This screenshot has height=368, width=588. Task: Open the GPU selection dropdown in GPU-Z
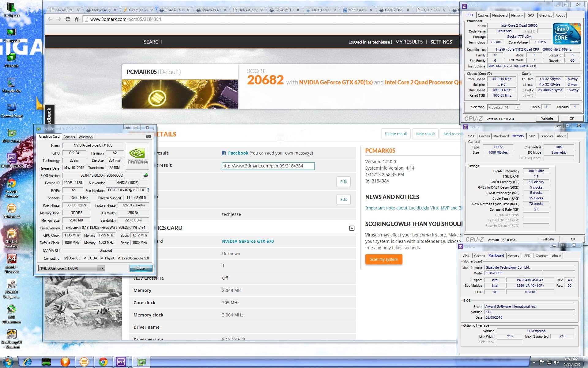point(71,268)
